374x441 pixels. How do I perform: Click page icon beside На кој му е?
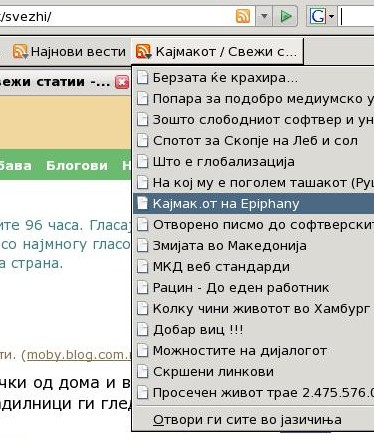[142, 183]
